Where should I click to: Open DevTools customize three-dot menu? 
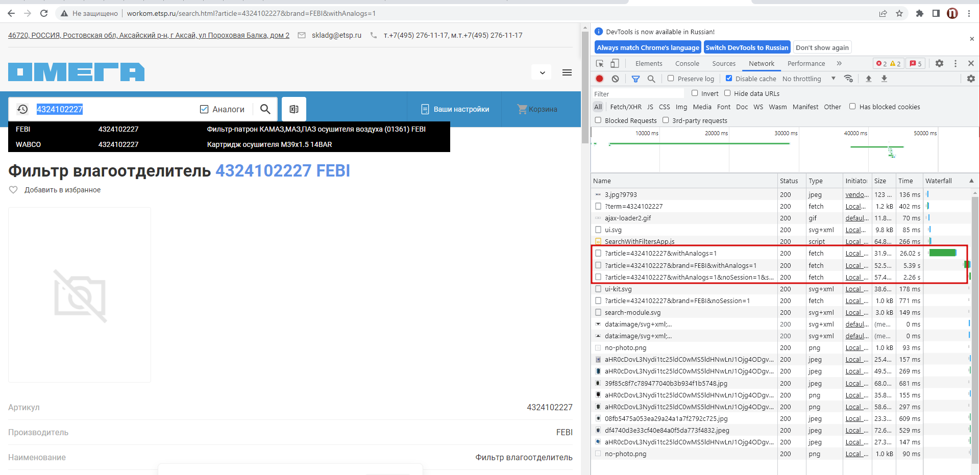[955, 63]
